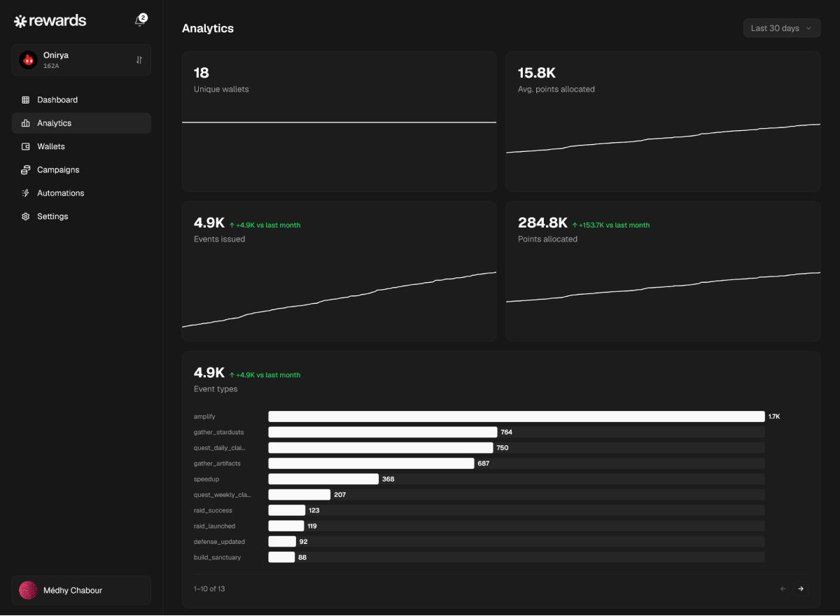This screenshot has height=616, width=840.
Task: Click the 'Analytics' page heading
Action: point(208,28)
